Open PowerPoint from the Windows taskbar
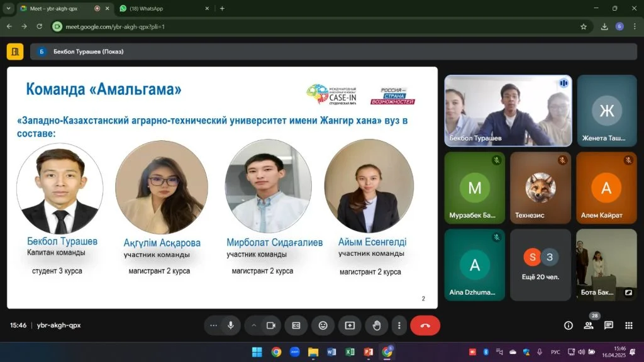This screenshot has width=644, height=362. click(x=369, y=352)
